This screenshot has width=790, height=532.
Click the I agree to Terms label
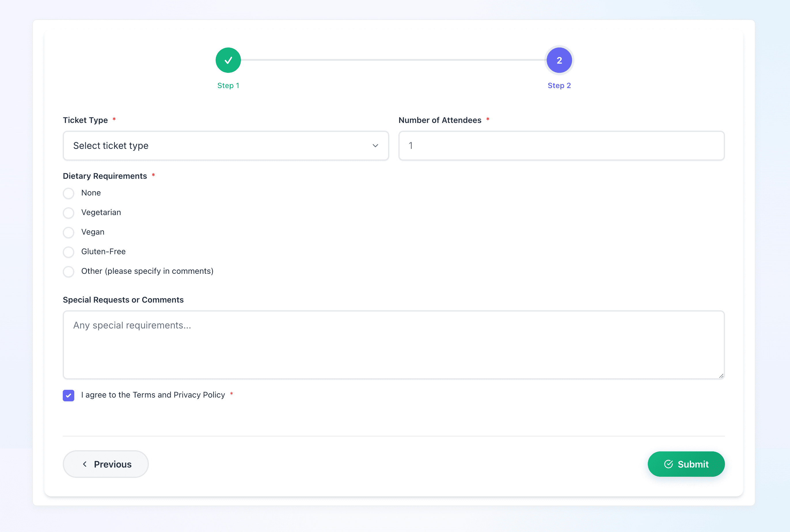coord(153,395)
